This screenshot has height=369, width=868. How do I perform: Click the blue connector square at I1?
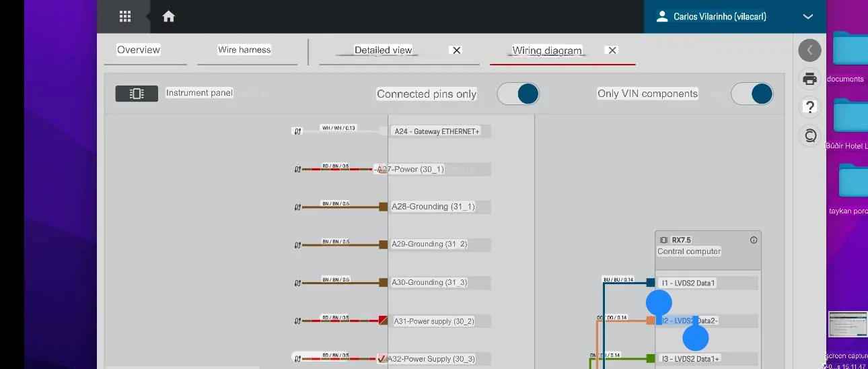(651, 283)
